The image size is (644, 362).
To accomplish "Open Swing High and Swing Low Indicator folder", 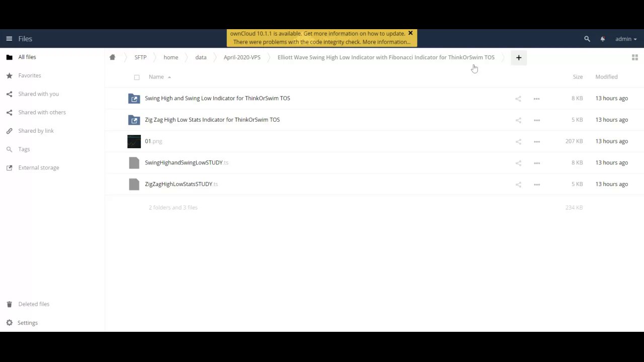I will pyautogui.click(x=217, y=99).
